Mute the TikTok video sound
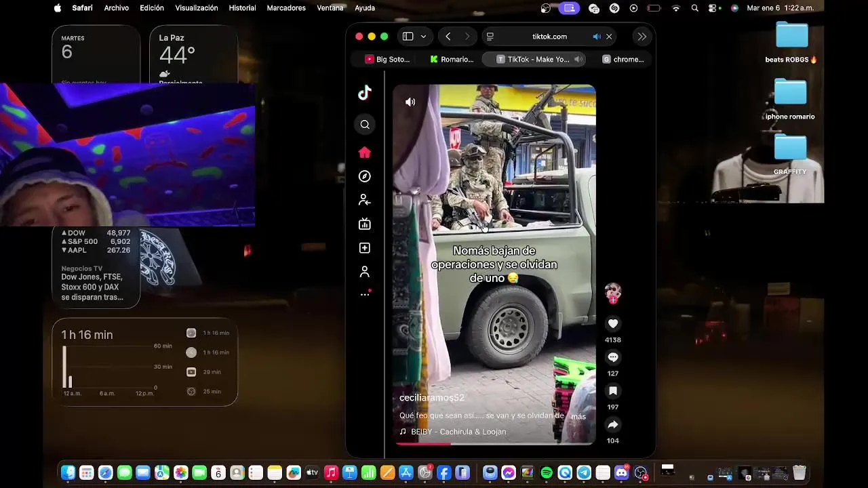This screenshot has height=488, width=868. click(x=410, y=102)
